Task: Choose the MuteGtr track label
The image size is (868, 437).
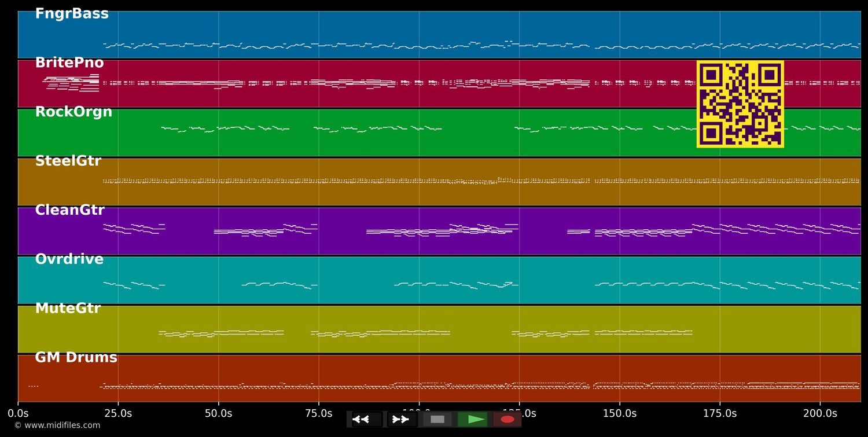Action: coord(67,308)
